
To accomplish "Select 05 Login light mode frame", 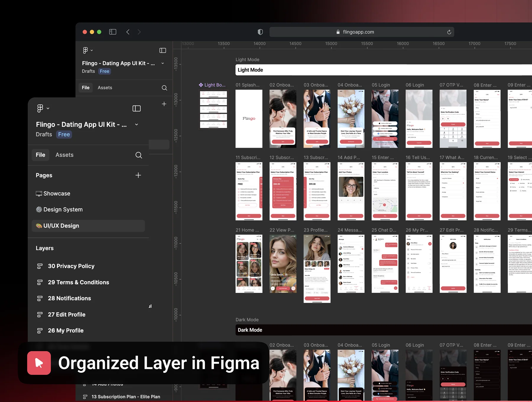I will (x=385, y=119).
